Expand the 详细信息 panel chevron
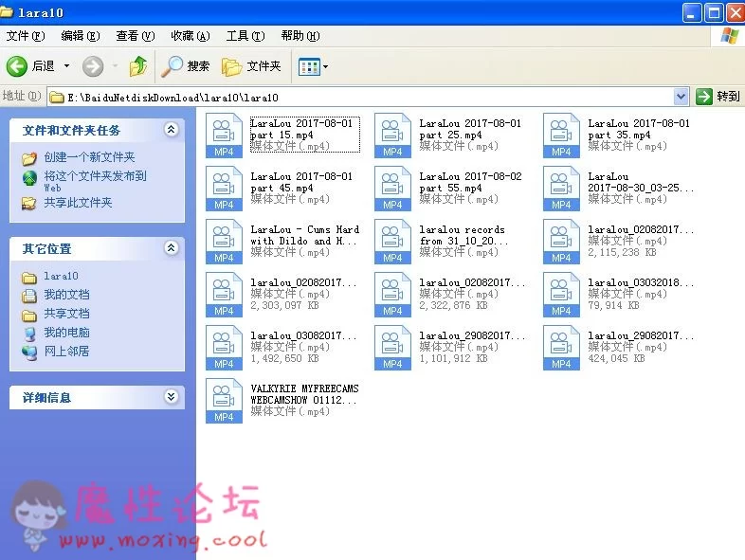745x560 pixels. (x=171, y=396)
